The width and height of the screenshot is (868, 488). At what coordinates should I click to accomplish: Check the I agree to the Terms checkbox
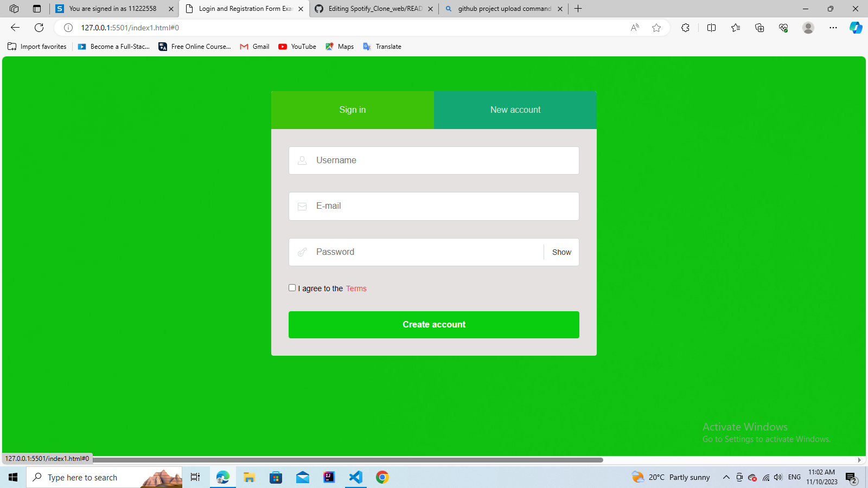click(x=292, y=287)
